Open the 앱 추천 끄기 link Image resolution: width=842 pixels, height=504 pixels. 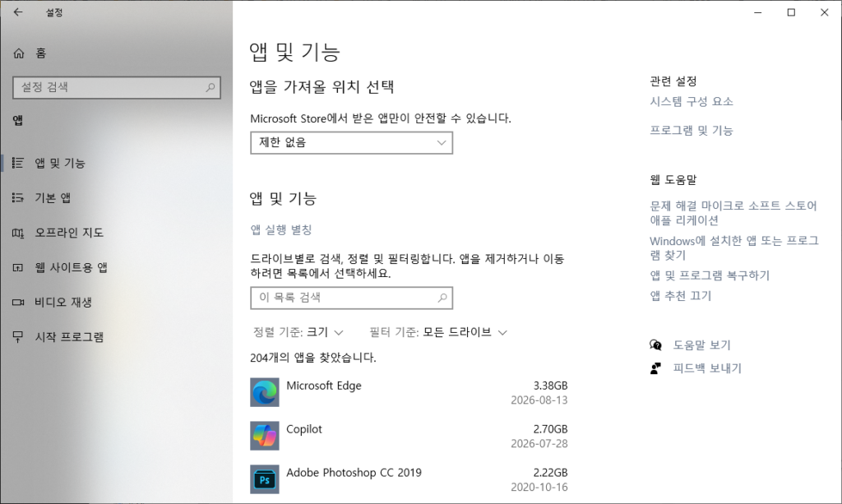[680, 296]
